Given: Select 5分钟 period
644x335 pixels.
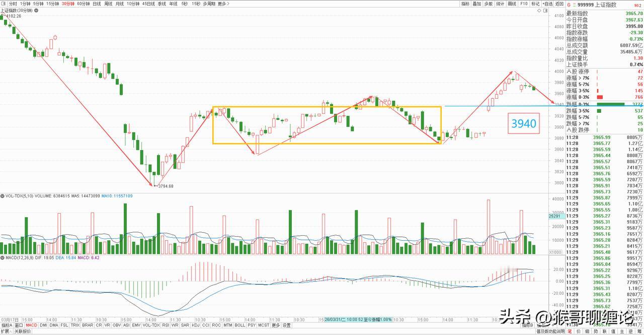Looking at the screenshot, I should coord(38,4).
